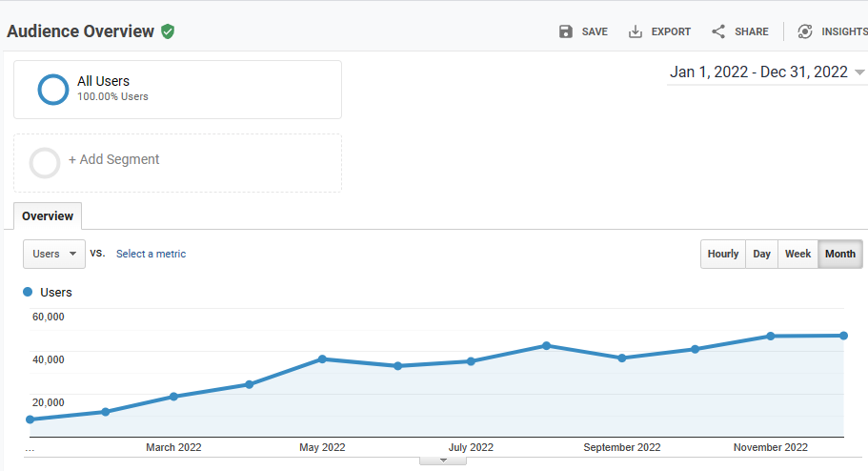Click the 60,000 axis label
Screen dimensions: 868x471
(49, 317)
